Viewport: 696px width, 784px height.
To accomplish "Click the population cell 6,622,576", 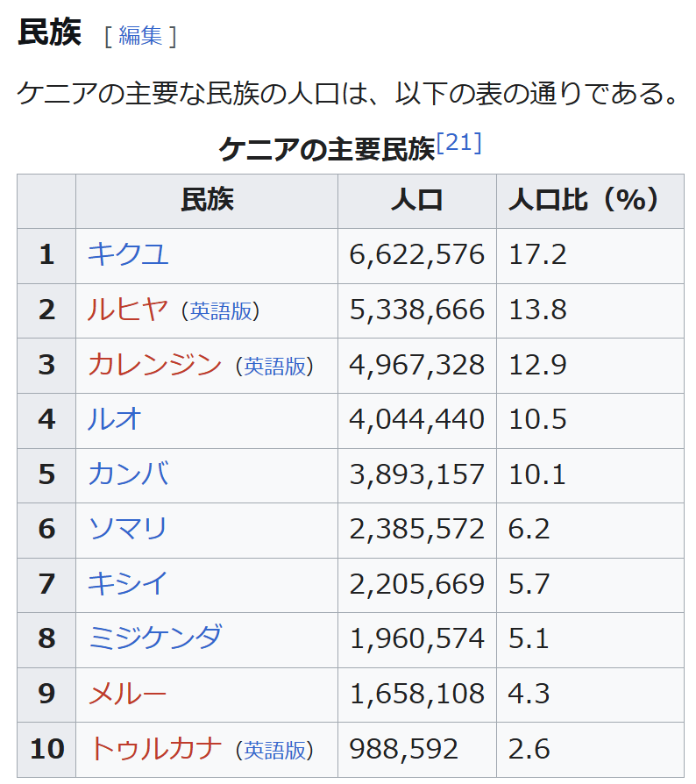I will coord(416,254).
